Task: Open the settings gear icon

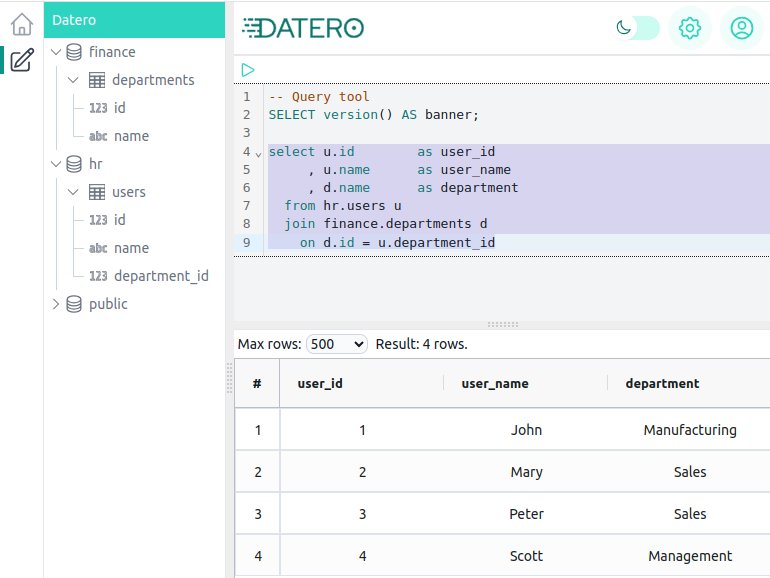Action: click(689, 28)
